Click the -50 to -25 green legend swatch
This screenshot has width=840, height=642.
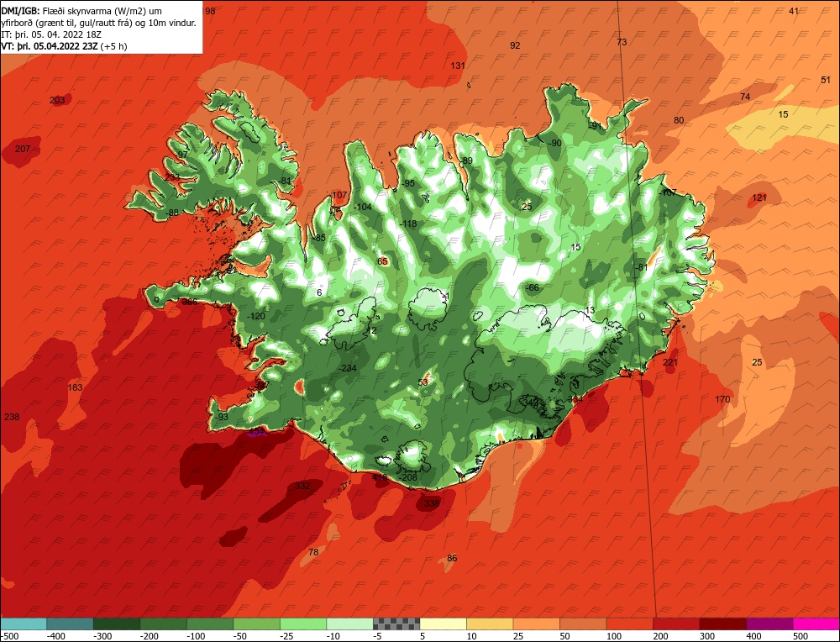pos(257,624)
